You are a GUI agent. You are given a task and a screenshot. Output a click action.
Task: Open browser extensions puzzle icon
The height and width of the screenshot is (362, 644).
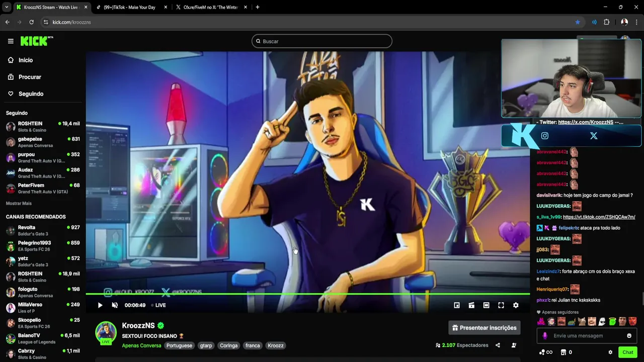[x=606, y=22]
